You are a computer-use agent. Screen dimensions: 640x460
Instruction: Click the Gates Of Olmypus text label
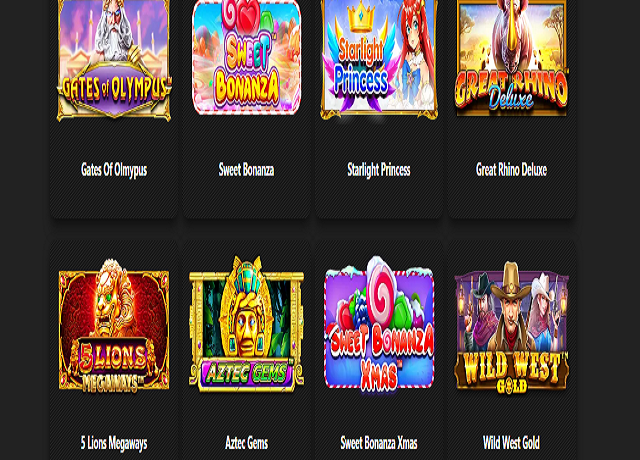point(114,170)
